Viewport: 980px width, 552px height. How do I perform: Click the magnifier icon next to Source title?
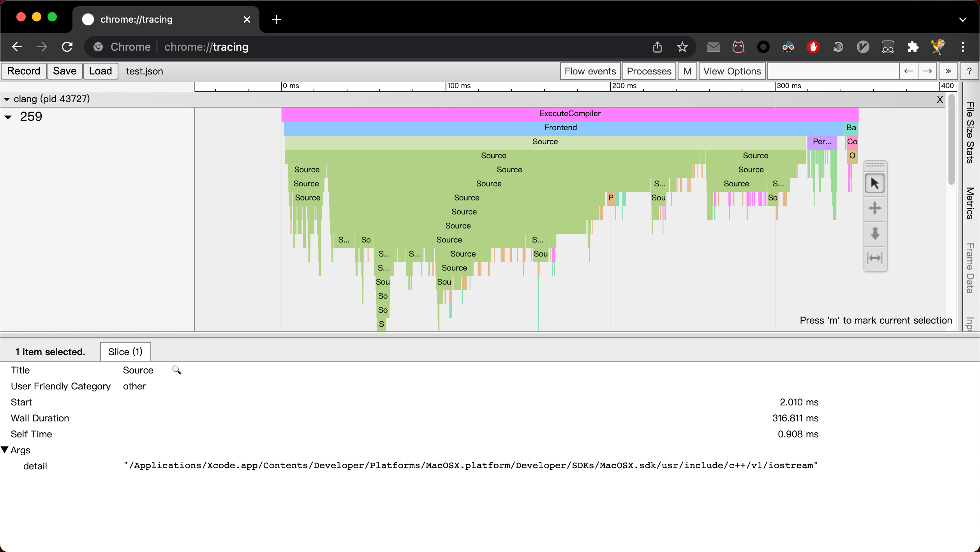(x=176, y=370)
